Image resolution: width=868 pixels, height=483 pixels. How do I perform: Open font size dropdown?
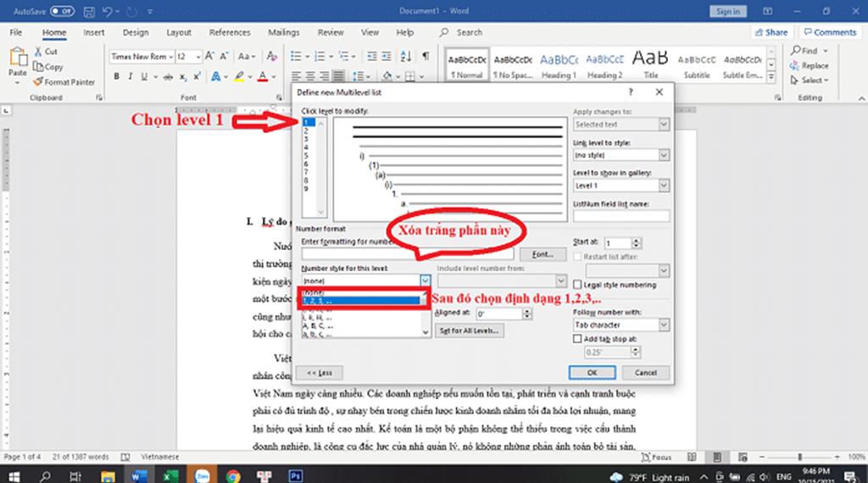tap(198, 57)
